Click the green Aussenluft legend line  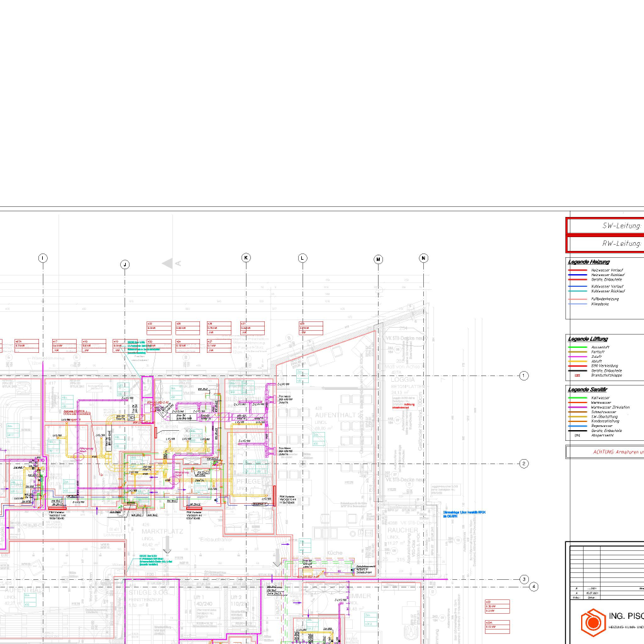577,347
